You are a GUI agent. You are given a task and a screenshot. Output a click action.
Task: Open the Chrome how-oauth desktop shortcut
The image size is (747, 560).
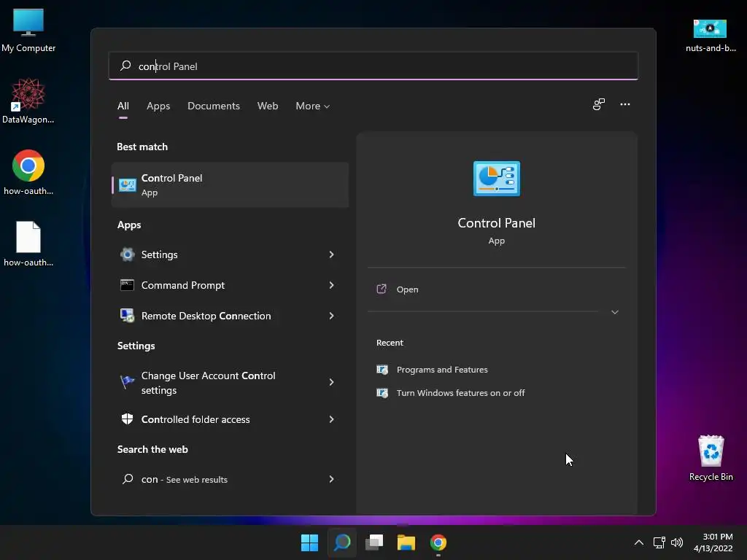point(28,172)
